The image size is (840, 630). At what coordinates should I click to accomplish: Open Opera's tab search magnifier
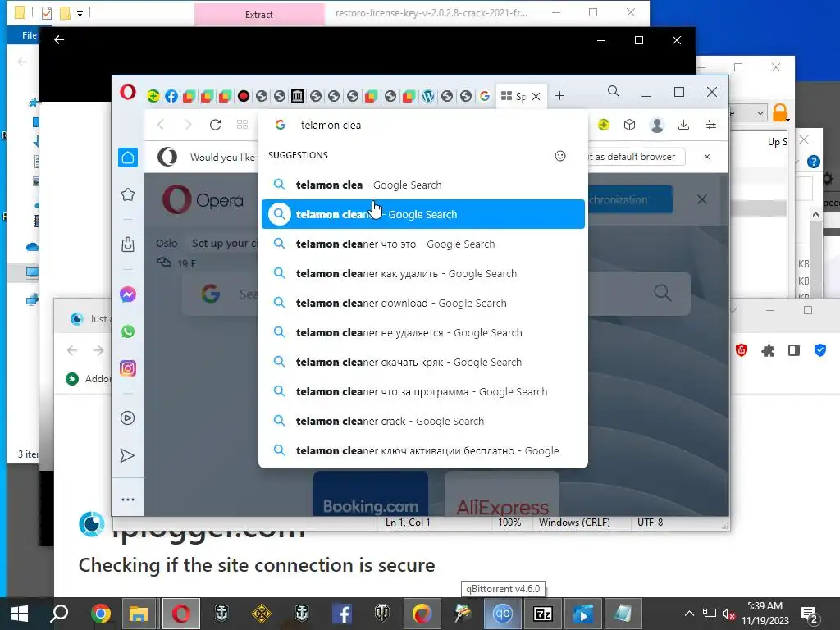coord(614,92)
